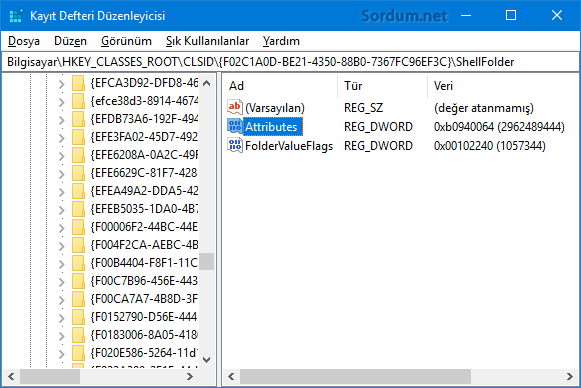Click values pane scroll left arrow
The image size is (581, 388).
pyautogui.click(x=231, y=377)
